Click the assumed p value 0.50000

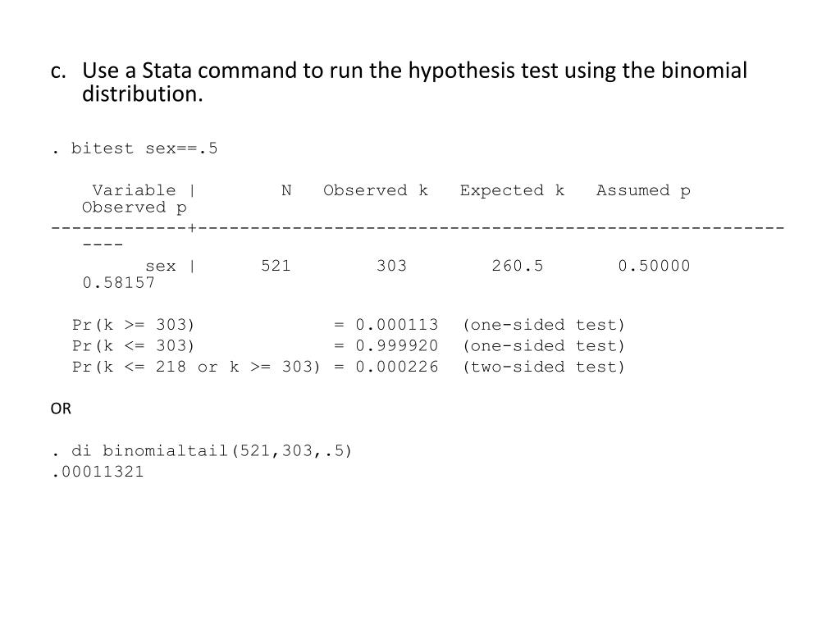pos(654,266)
